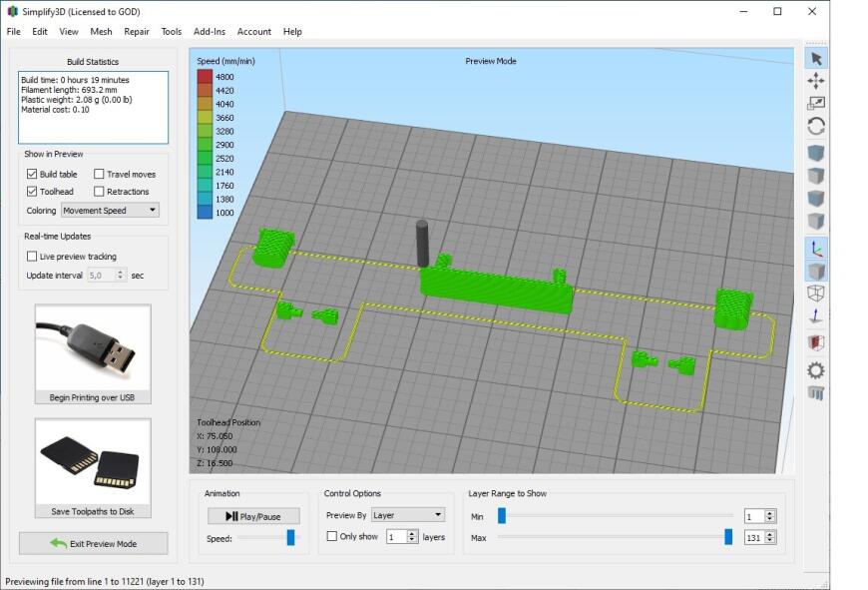
Task: Open the support structures tool icon
Action: coord(816,393)
